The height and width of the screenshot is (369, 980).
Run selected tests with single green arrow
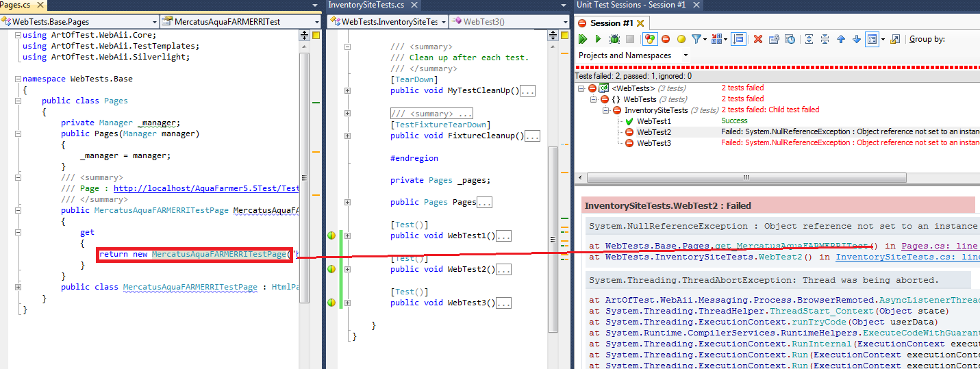(x=599, y=40)
